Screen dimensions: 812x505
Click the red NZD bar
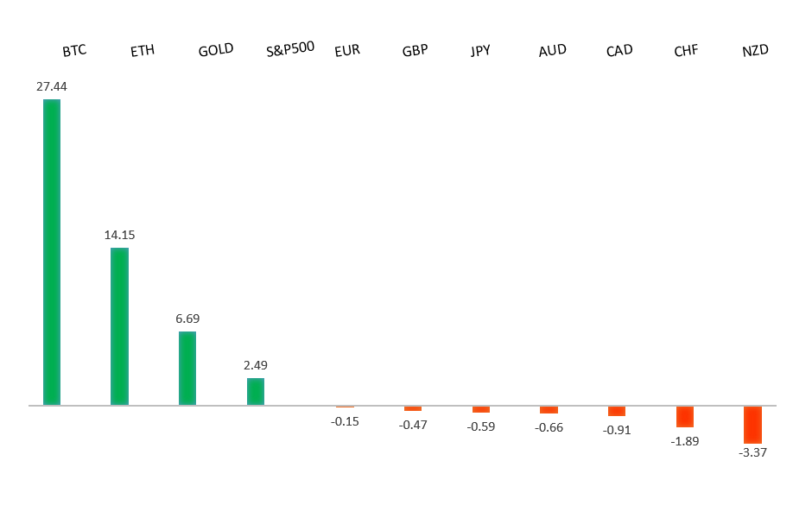pos(753,424)
